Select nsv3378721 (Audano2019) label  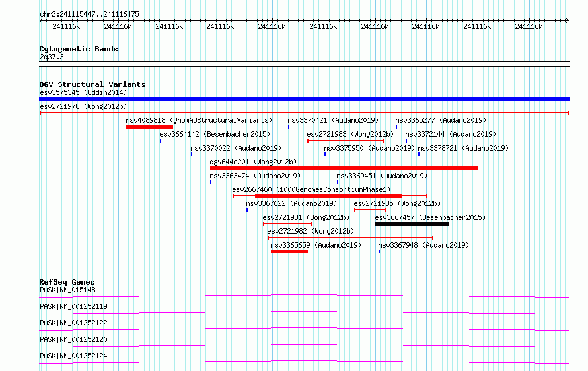click(x=463, y=148)
